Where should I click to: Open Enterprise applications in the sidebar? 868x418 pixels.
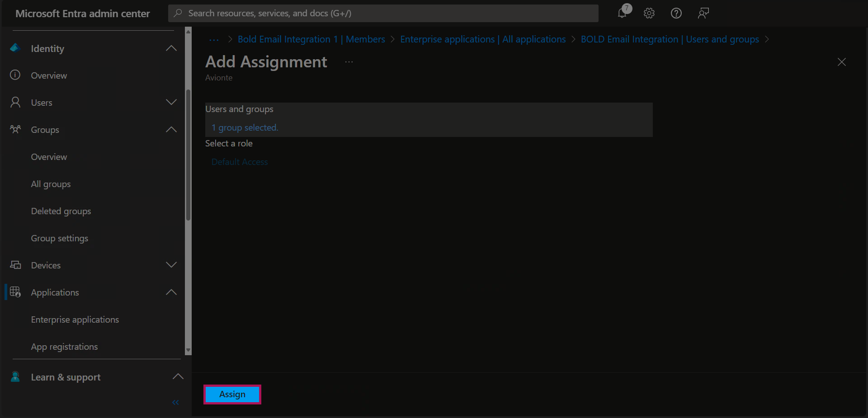75,319
